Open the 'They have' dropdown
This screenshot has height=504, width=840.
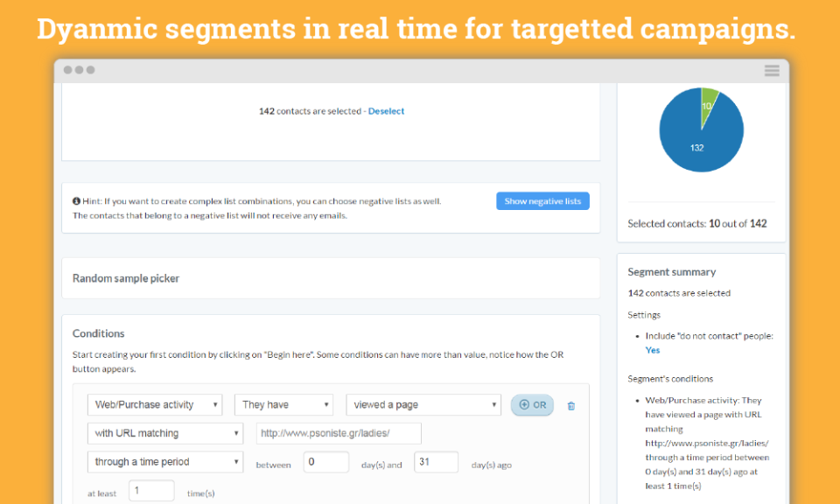point(283,404)
